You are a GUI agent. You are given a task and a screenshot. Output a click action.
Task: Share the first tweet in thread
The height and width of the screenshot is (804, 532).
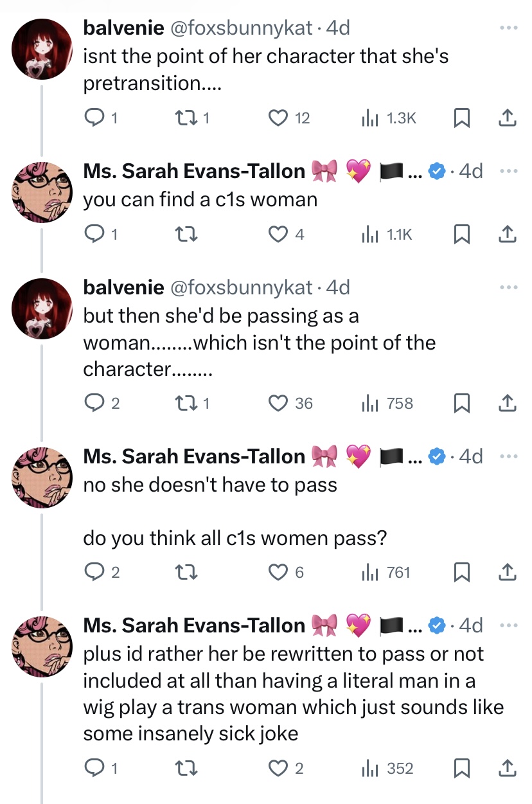508,118
